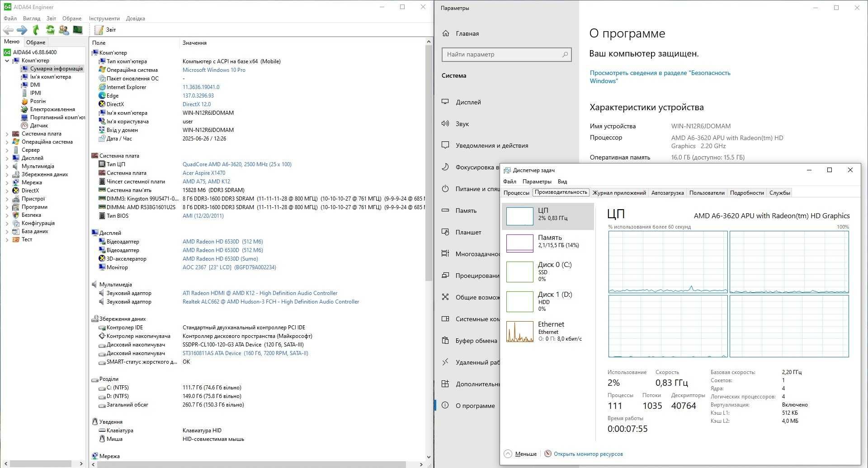Expand the Мультимедіа tree node
868x468 pixels.
(x=7, y=166)
